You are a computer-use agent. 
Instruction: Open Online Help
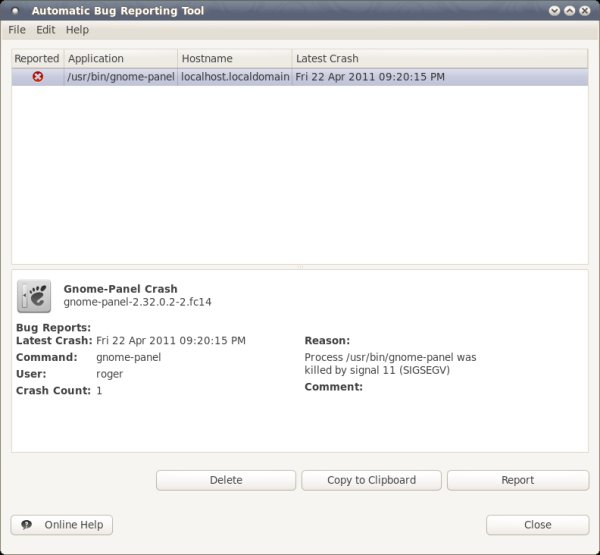tap(62, 525)
